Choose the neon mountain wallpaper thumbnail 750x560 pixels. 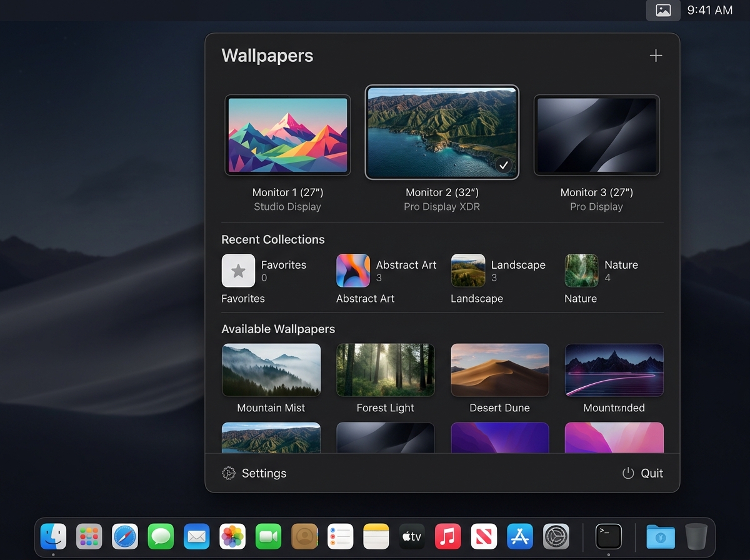614,370
